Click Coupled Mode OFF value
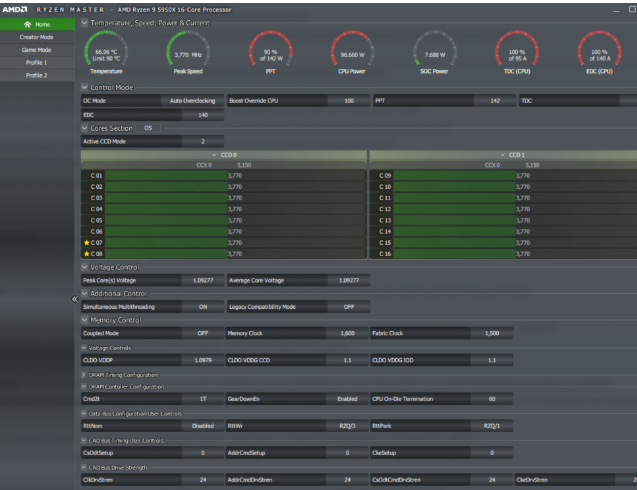The width and height of the screenshot is (637, 490). (203, 334)
